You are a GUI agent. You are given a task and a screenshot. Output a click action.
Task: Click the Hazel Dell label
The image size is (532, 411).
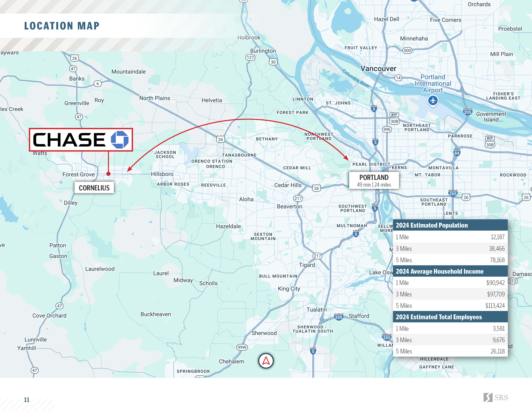387,19
